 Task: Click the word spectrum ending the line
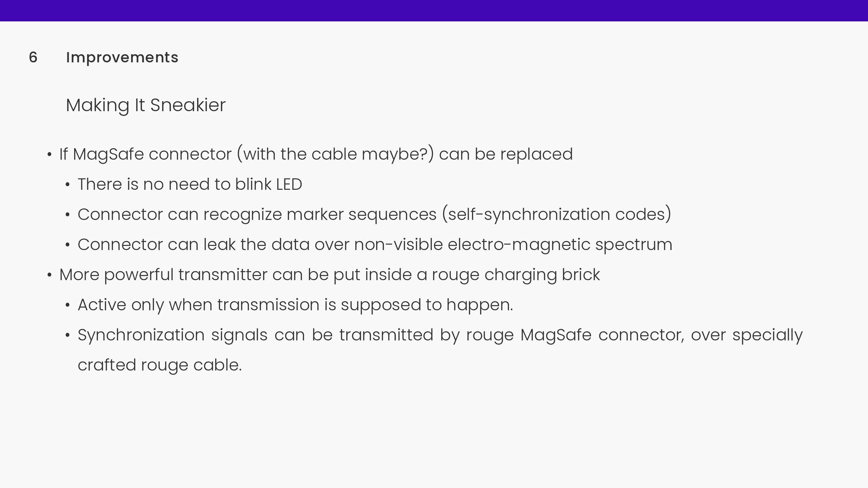[x=634, y=245]
